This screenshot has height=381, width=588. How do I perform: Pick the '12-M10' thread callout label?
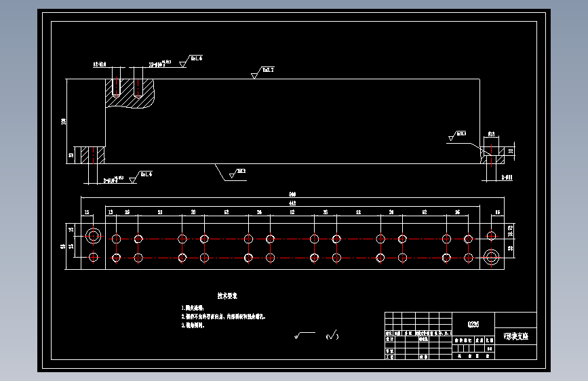coord(100,64)
